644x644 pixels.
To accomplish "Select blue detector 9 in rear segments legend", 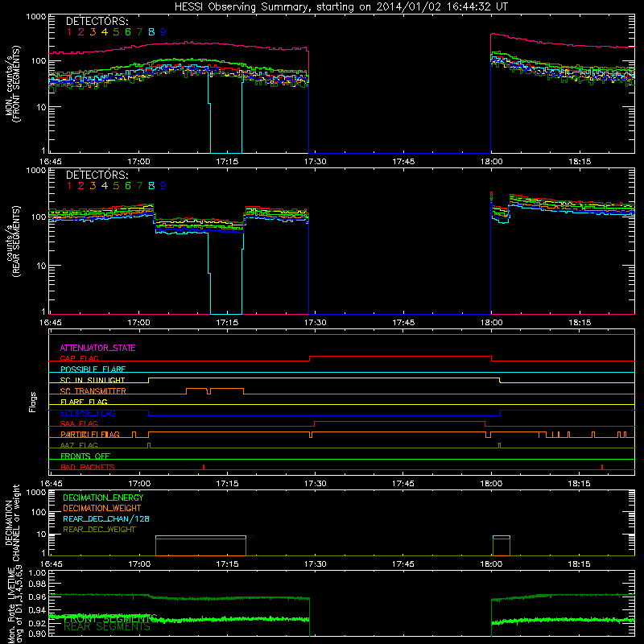I will click(163, 186).
